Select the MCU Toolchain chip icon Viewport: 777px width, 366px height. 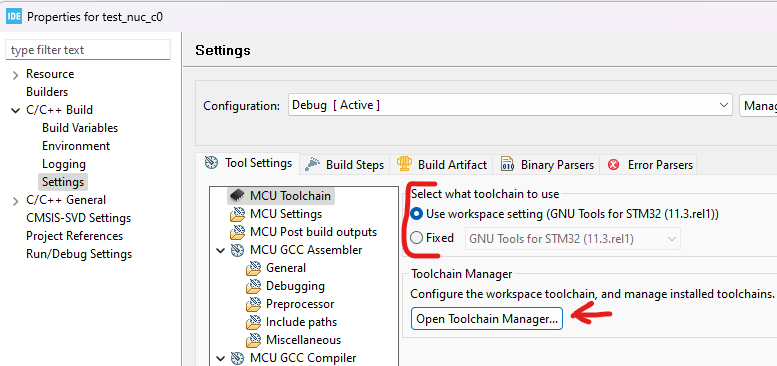coord(238,196)
